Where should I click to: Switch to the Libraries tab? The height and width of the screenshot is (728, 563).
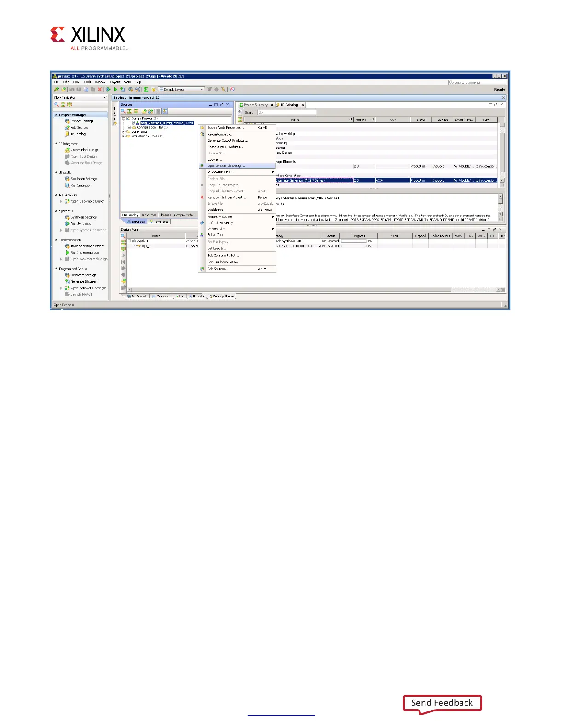(166, 215)
